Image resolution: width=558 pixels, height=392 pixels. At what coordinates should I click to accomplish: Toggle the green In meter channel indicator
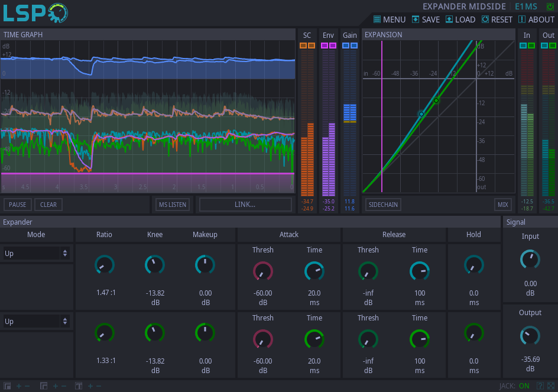pyautogui.click(x=531, y=46)
